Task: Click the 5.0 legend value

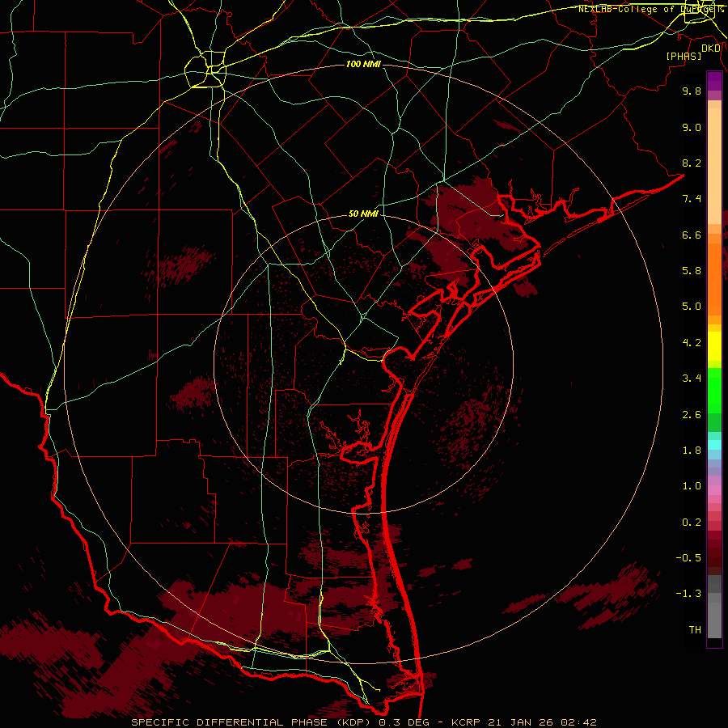Action: click(692, 307)
